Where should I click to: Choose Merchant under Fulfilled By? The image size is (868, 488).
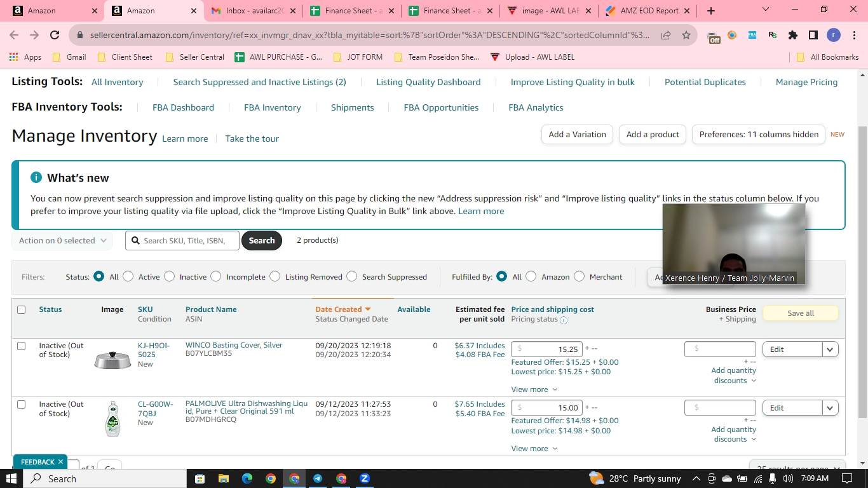pyautogui.click(x=580, y=276)
